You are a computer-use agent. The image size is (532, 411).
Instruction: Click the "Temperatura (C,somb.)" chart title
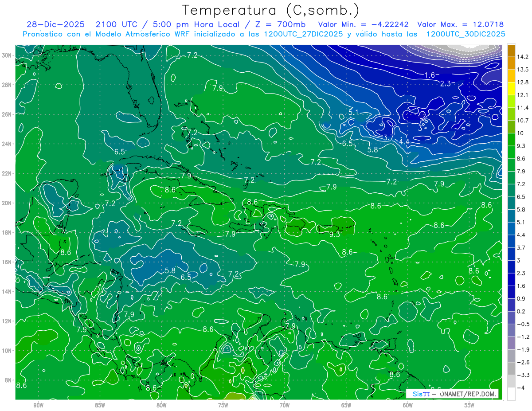270,10
